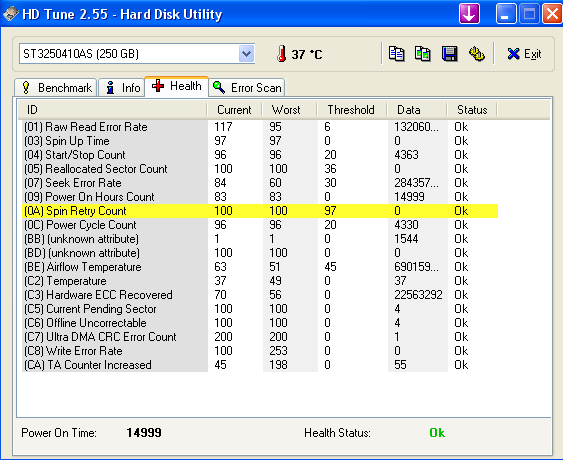Screen dimensions: 563x460
Task: Click the Threshold column header
Action: tap(351, 110)
